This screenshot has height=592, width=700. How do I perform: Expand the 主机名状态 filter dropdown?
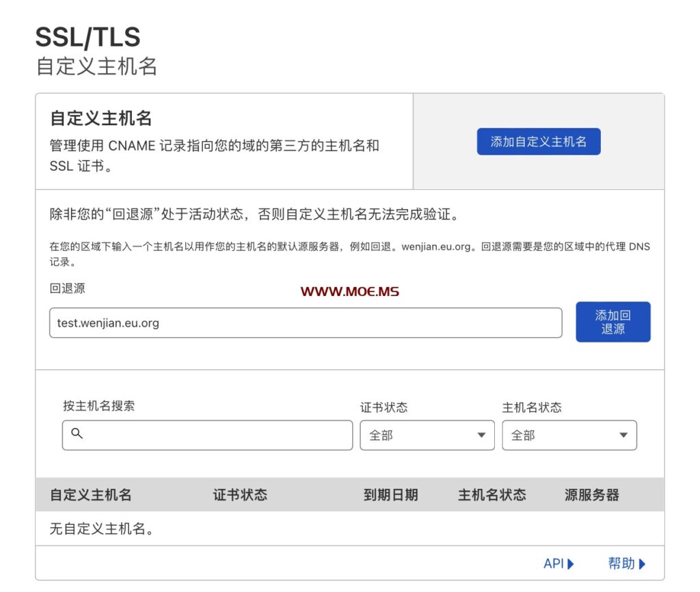(x=569, y=435)
